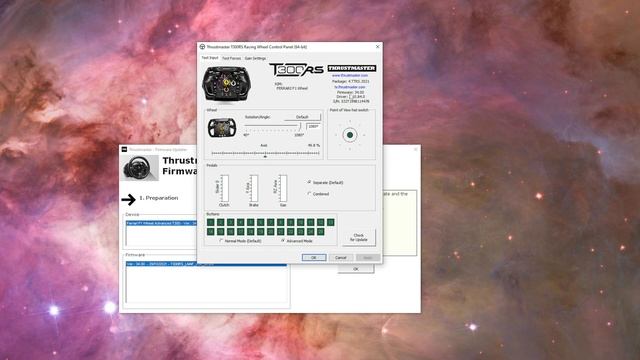640x360 pixels.
Task: Click button indicator 22
Action: [x=291, y=231]
